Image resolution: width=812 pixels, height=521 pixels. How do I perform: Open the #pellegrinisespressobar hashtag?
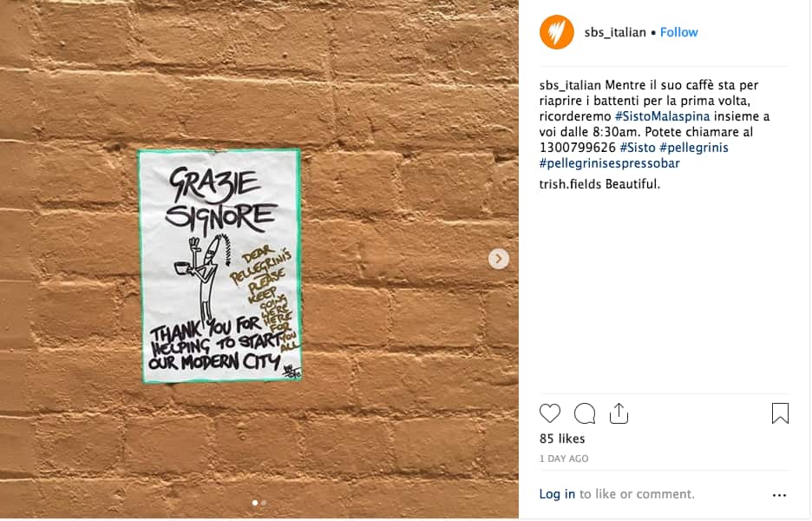(610, 163)
